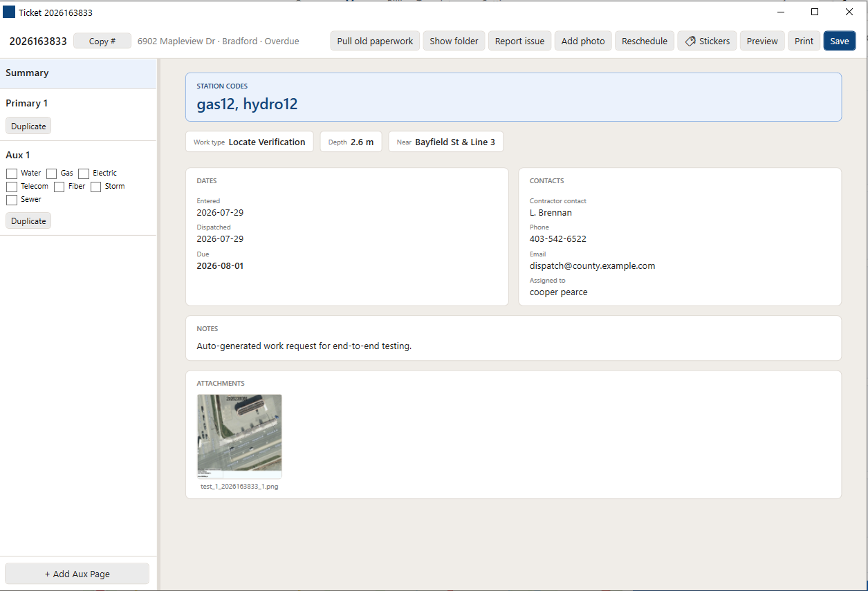The image size is (868, 591).
Task: Click Add Aux Page button
Action: pos(77,574)
